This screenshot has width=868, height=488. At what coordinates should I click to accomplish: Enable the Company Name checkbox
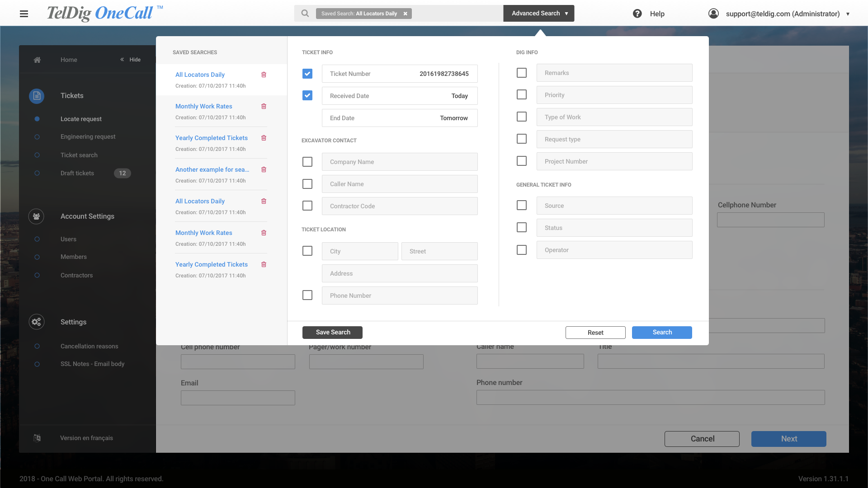pos(307,162)
